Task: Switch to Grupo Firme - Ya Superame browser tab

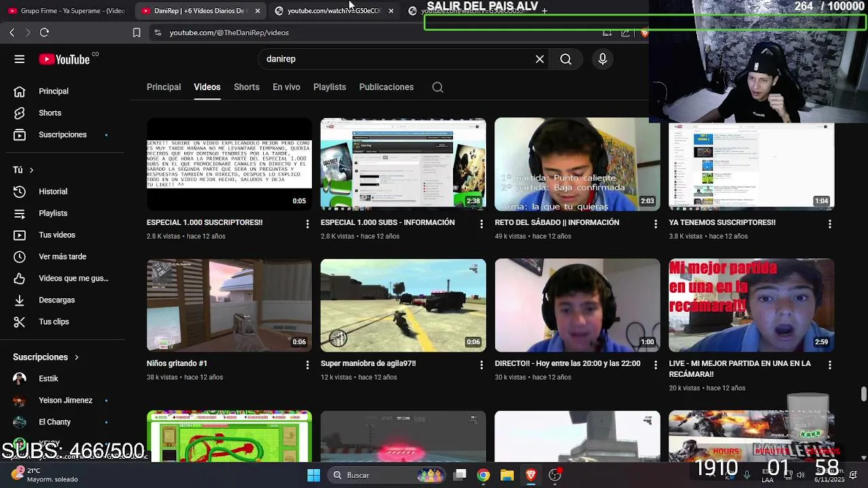Action: click(x=66, y=11)
